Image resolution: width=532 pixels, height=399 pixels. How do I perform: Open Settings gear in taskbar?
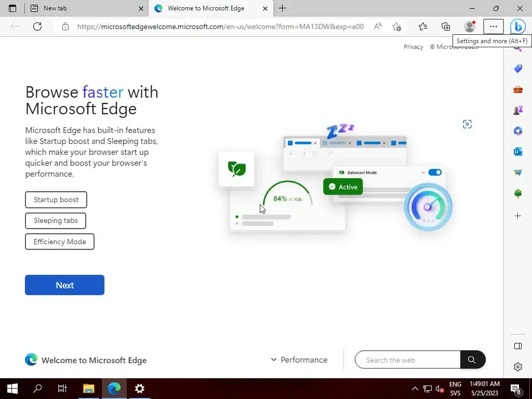pyautogui.click(x=139, y=389)
